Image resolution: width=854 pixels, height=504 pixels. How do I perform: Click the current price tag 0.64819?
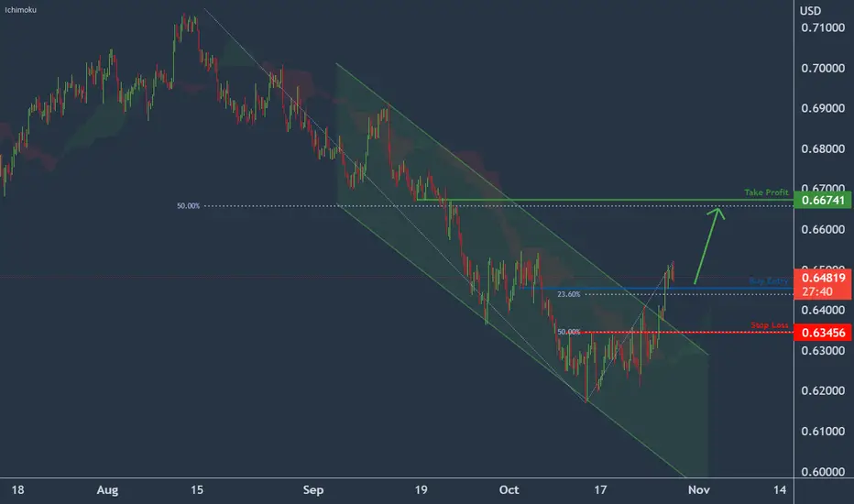823,278
